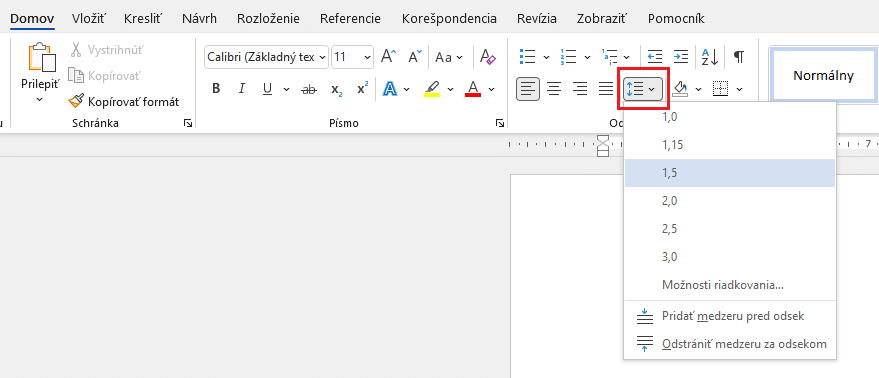Switch to Pomocník tab
Screen dimensions: 879x378
(676, 19)
